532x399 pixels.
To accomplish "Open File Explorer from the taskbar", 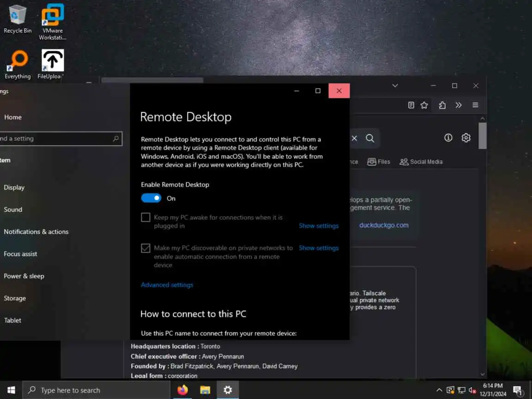I will [x=205, y=390].
